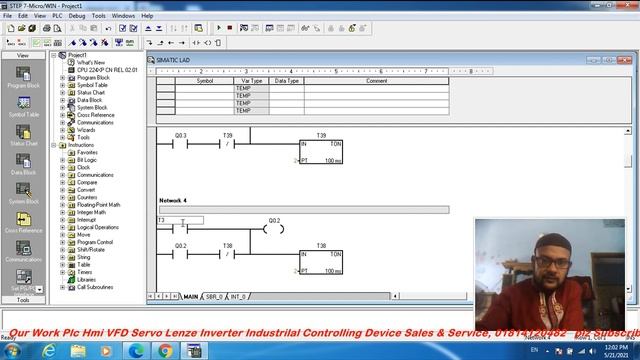Open Internet Explorer from taskbar
Screen dimensions: 640x360
click(49, 351)
